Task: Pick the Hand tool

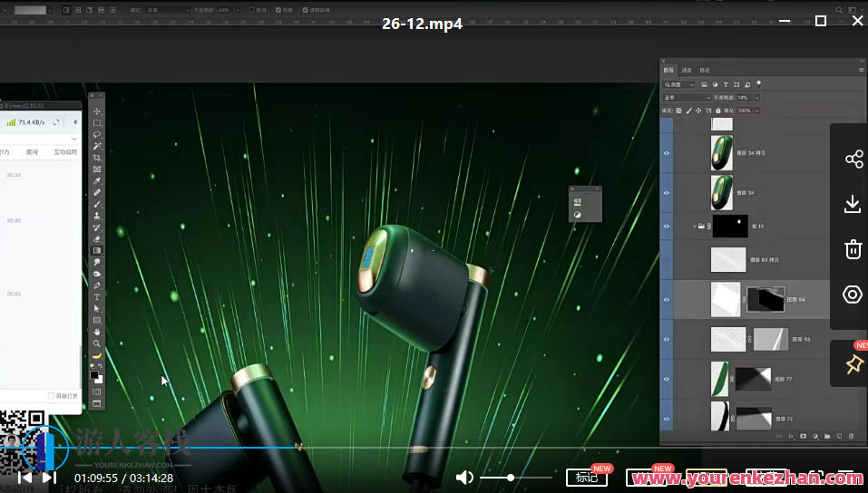Action: [x=97, y=332]
